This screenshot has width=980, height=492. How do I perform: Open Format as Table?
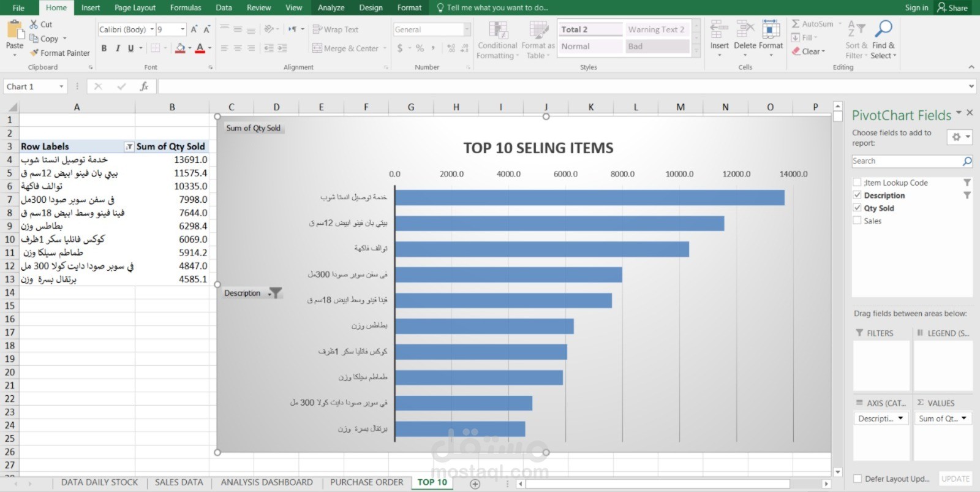(x=538, y=40)
